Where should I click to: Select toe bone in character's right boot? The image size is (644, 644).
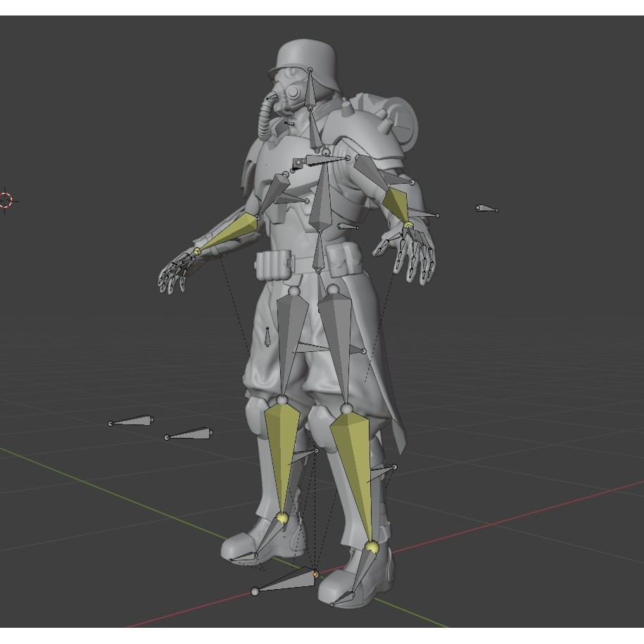(x=243, y=557)
